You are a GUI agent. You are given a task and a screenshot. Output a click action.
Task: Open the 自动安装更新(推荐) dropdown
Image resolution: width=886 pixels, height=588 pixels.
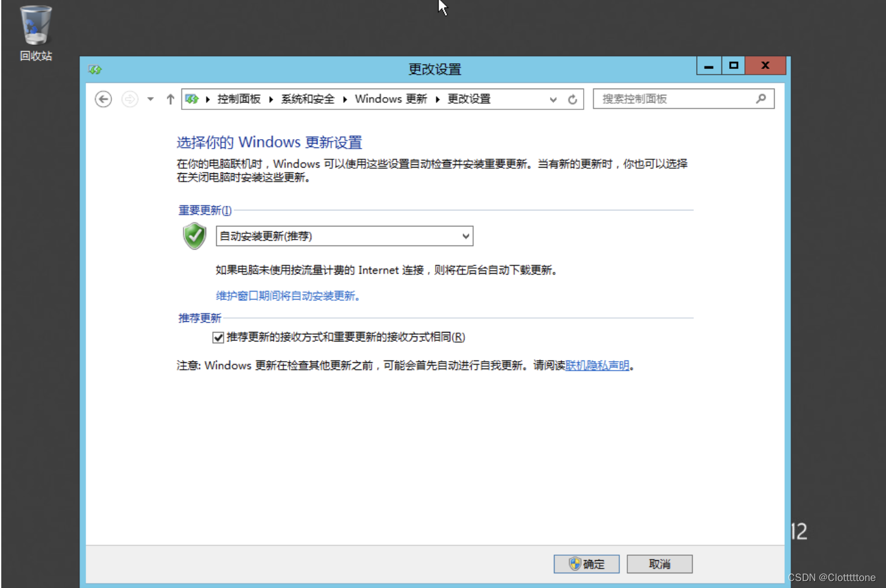345,236
